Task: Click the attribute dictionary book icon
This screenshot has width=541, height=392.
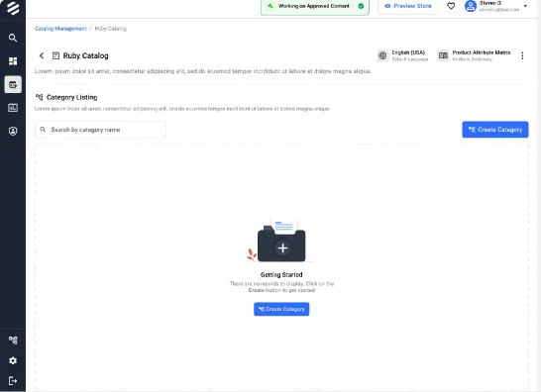Action: click(443, 55)
